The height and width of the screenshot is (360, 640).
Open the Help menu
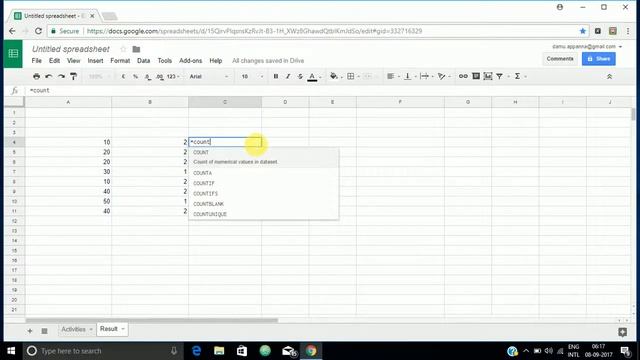pos(216,61)
